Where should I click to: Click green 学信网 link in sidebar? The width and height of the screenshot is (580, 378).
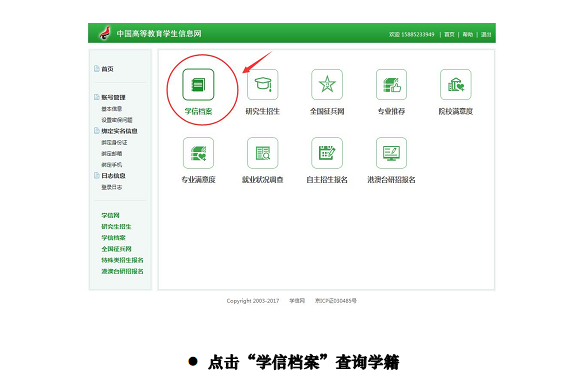point(110,215)
